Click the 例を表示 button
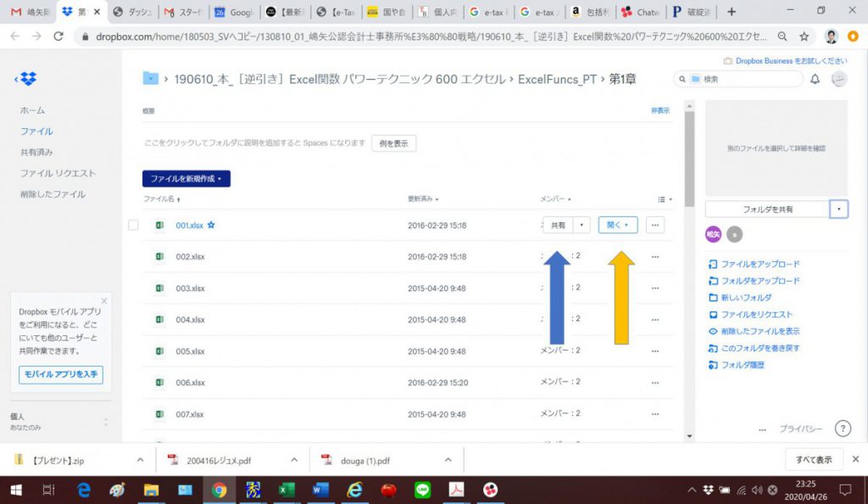Screen dimensions: 868x504 coord(393,143)
